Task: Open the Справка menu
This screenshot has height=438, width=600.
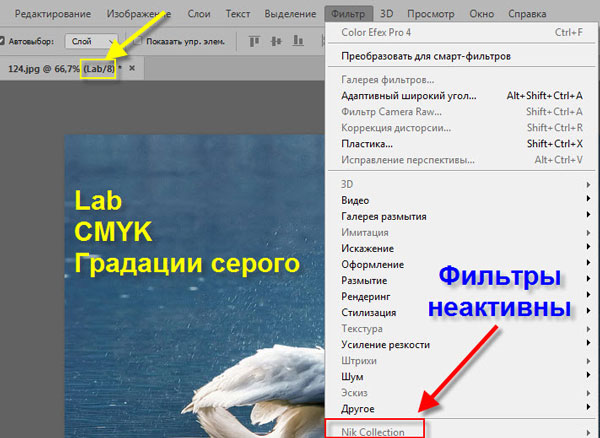Action: (x=527, y=14)
